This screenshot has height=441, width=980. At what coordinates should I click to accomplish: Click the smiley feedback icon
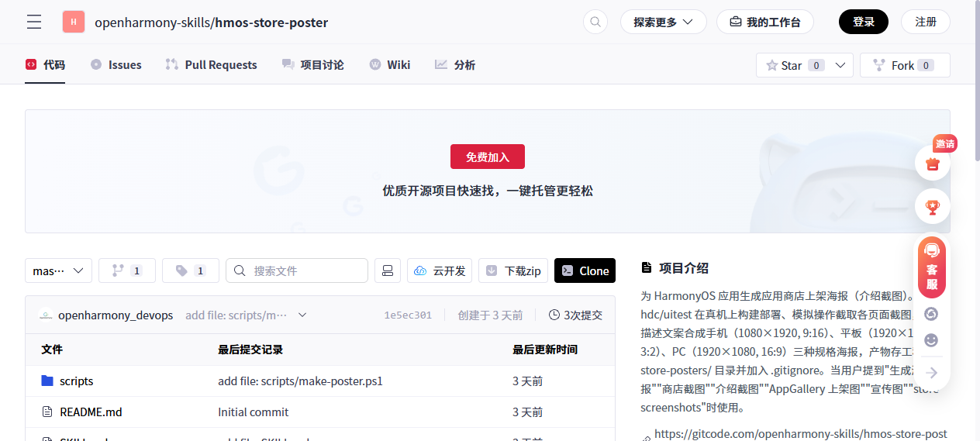[x=932, y=340]
